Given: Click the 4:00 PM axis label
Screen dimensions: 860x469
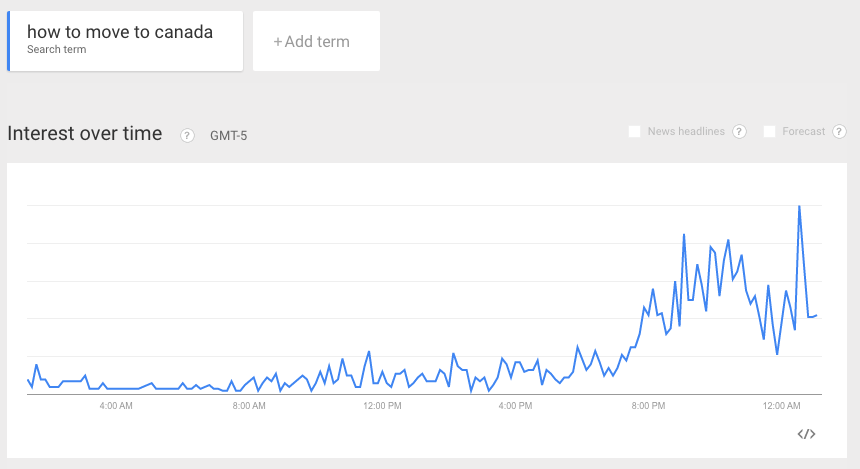Looking at the screenshot, I should click(515, 406).
